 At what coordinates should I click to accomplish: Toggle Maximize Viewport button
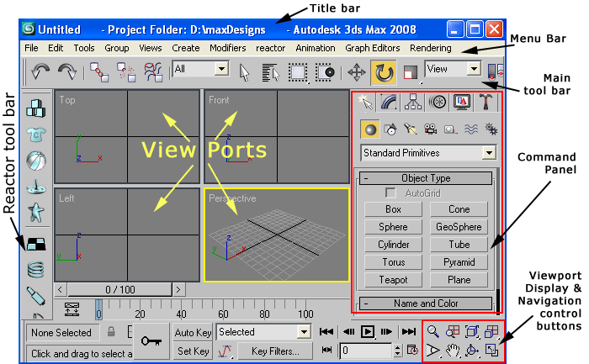[491, 351]
